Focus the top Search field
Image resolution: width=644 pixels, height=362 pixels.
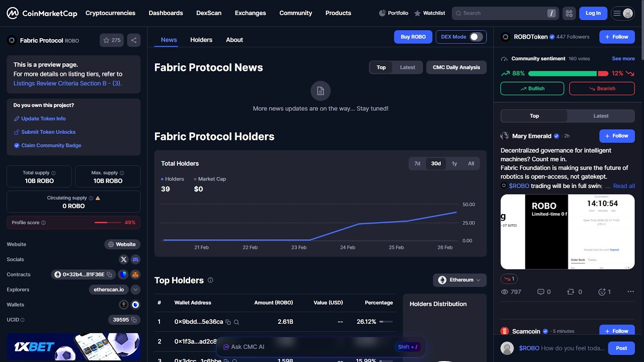tap(505, 13)
